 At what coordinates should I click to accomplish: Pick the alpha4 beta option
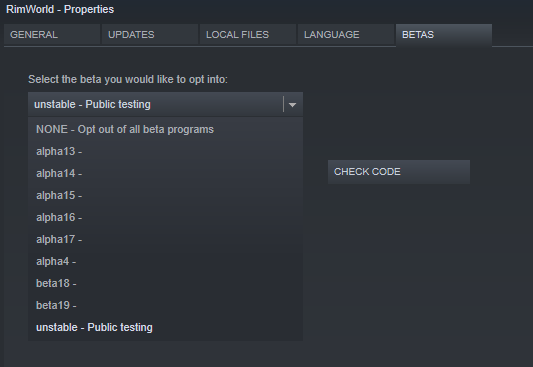click(x=166, y=262)
